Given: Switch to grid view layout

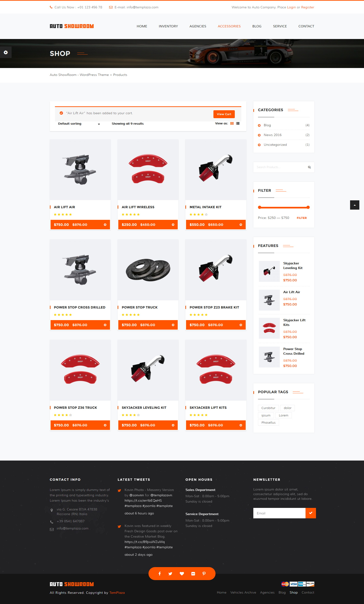Looking at the screenshot, I should pos(232,123).
